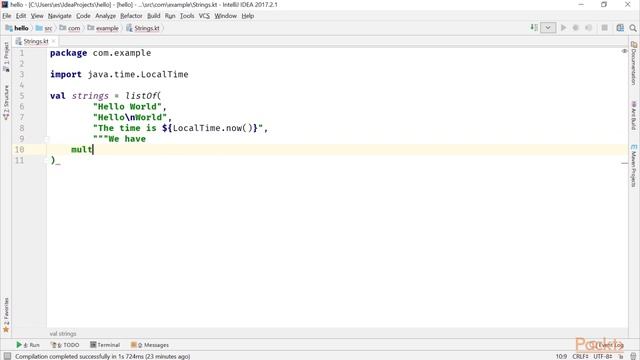
Task: Open the Run tool window
Action: point(28,345)
